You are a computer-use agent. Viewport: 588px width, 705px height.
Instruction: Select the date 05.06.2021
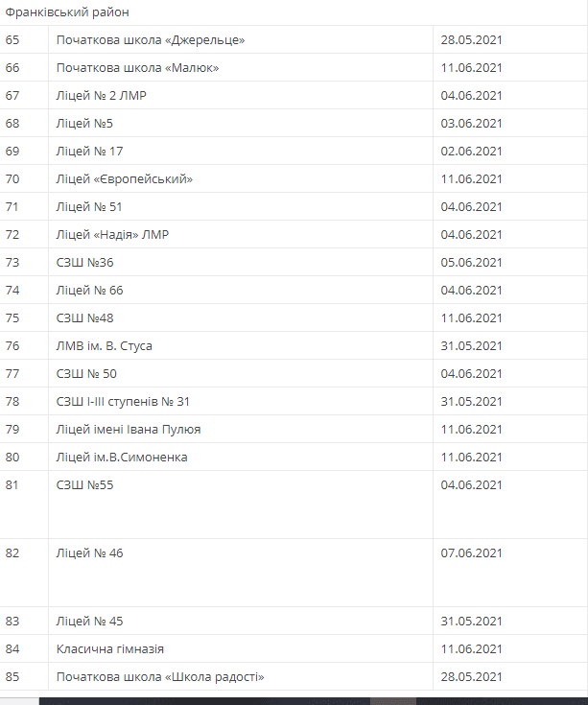(471, 263)
